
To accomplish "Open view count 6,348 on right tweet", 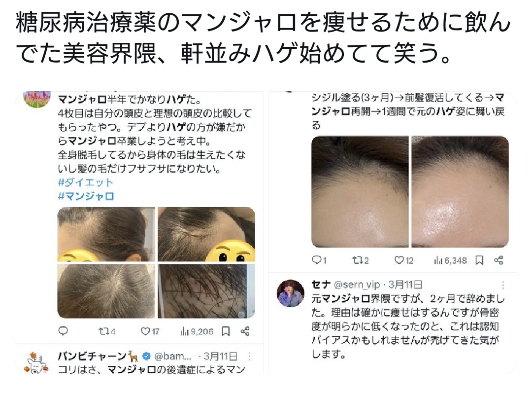I will click(451, 260).
